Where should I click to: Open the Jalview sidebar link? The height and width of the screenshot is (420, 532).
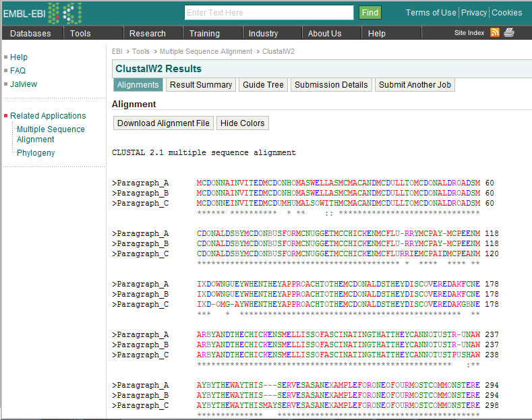24,84
